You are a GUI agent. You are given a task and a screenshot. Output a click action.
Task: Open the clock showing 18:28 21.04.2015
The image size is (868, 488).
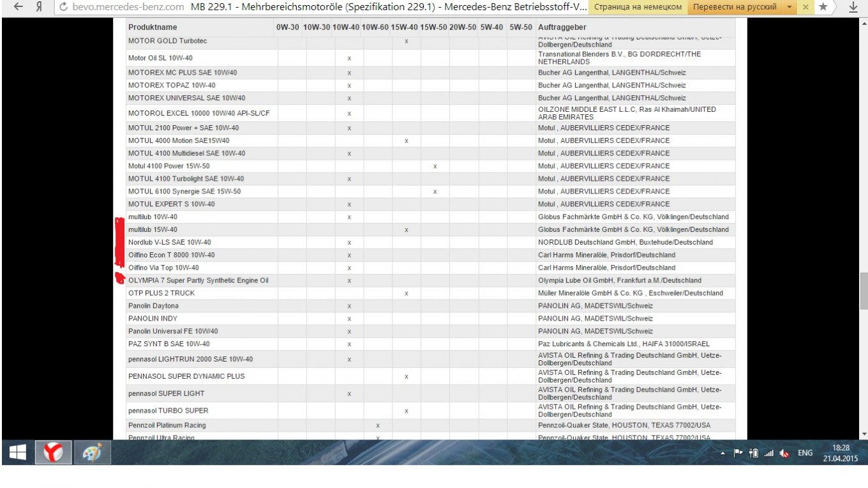[841, 453]
